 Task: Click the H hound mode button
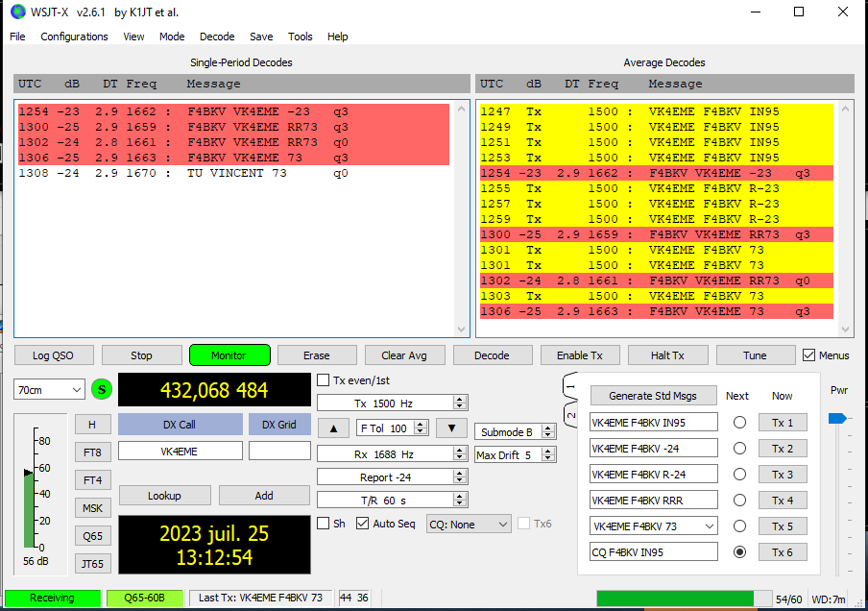pos(92,425)
